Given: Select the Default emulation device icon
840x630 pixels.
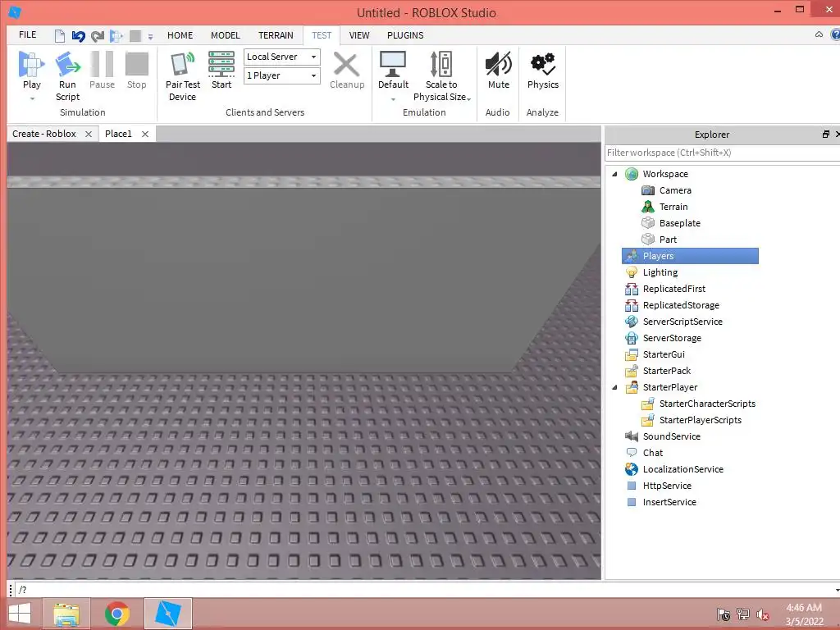Looking at the screenshot, I should [x=393, y=64].
